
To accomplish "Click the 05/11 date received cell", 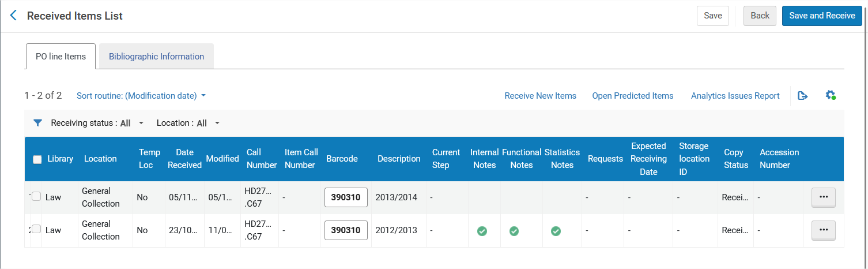I will 183,197.
